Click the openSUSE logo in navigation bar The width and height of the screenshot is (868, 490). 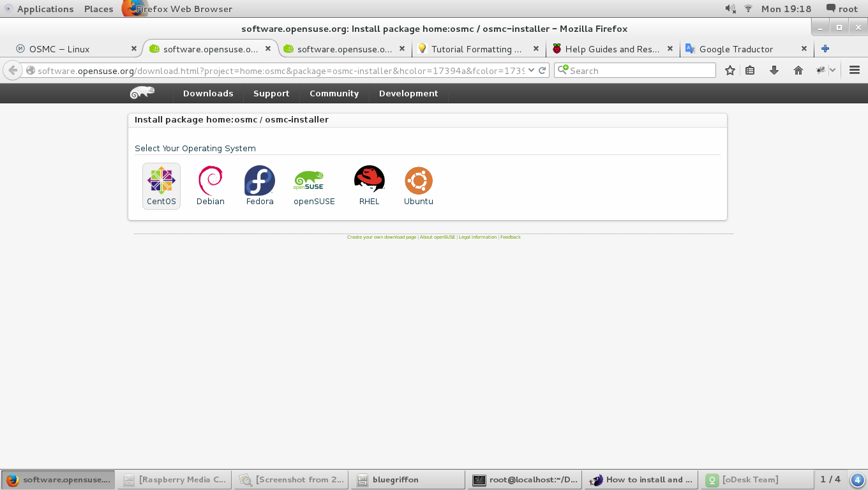(142, 93)
